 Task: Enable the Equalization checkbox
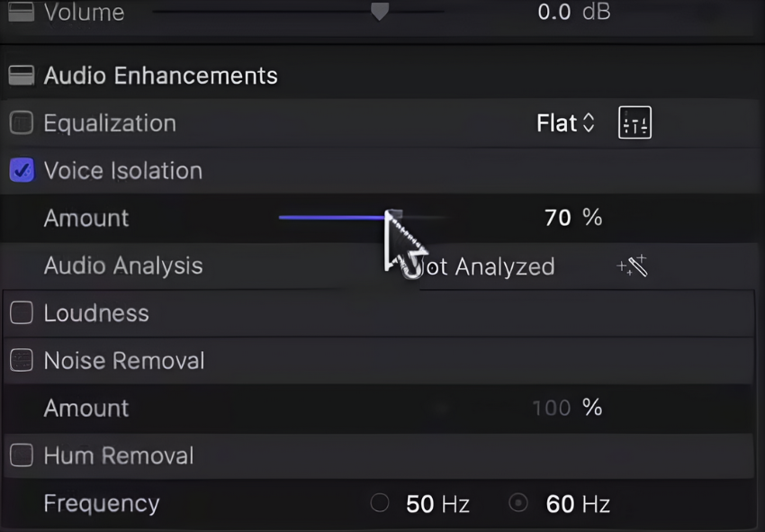[22, 123]
